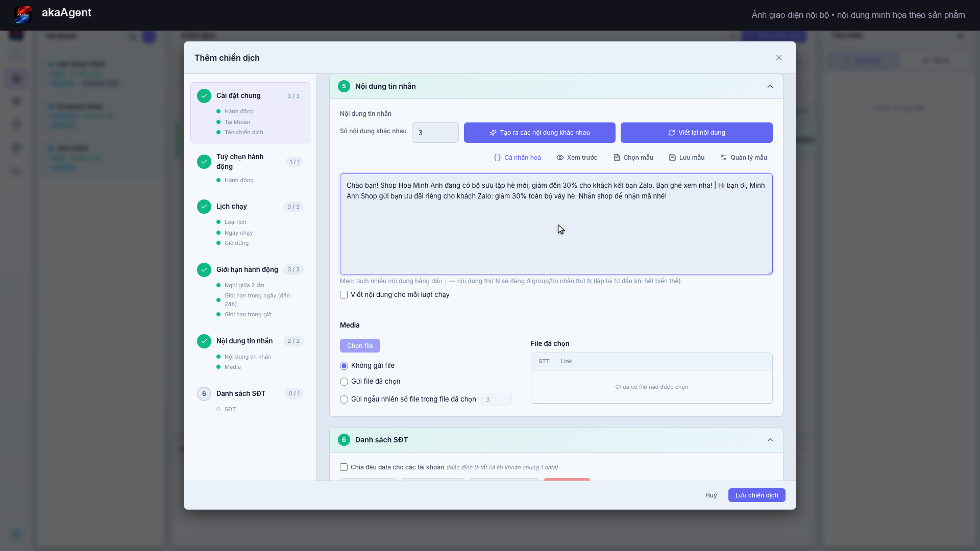The width and height of the screenshot is (980, 551).
Task: Click Xem trước link
Action: click(577, 158)
